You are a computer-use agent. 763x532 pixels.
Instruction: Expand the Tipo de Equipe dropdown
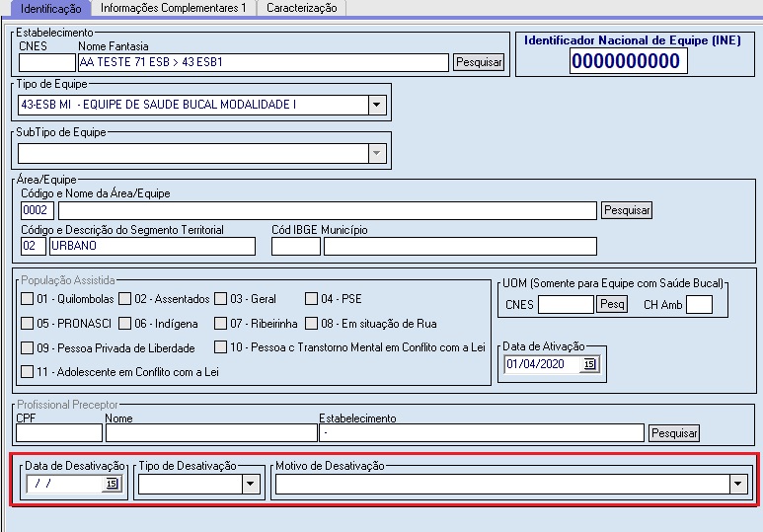pos(376,105)
